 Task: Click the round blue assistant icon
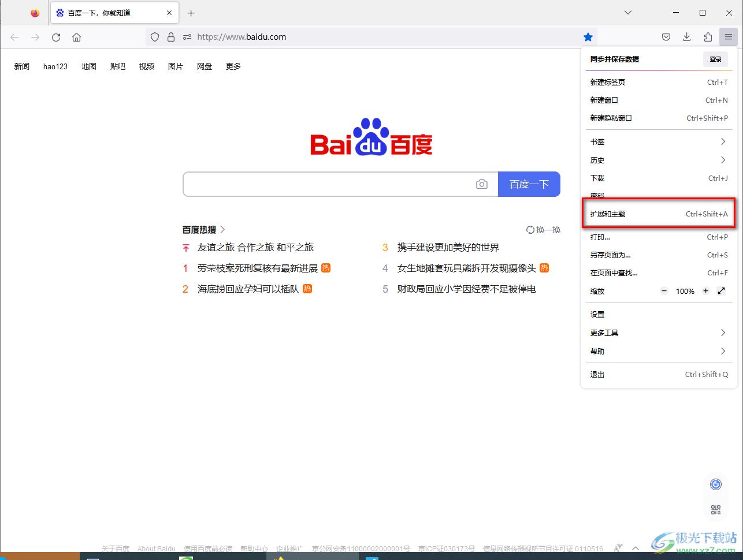coord(716,484)
